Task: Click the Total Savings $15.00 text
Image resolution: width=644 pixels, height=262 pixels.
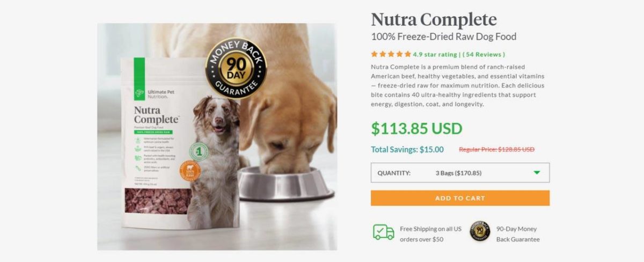Action: click(407, 150)
